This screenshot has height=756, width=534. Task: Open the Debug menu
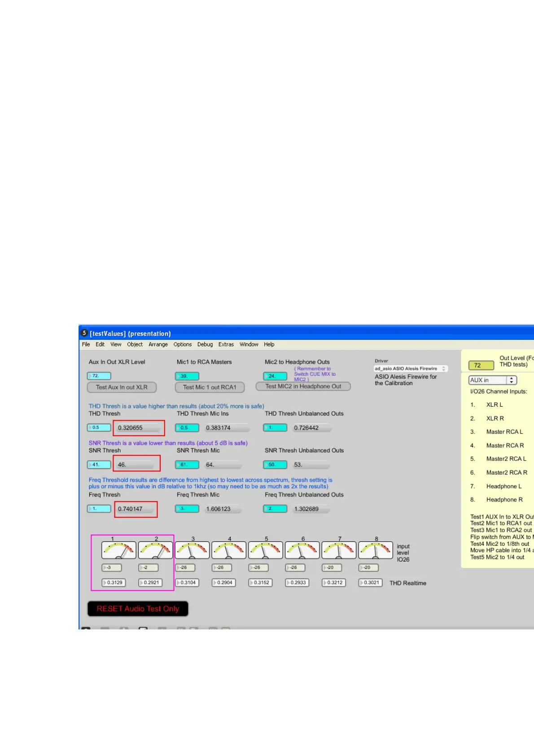[x=205, y=344]
